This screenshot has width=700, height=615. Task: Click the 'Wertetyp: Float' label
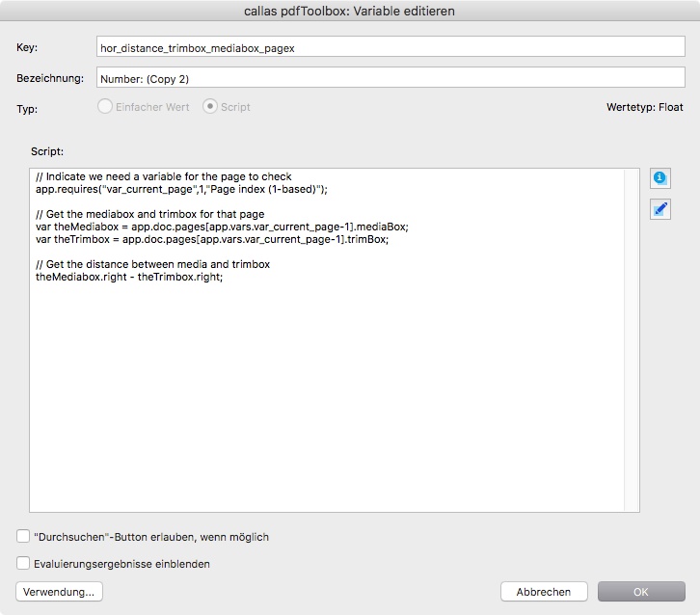point(645,107)
